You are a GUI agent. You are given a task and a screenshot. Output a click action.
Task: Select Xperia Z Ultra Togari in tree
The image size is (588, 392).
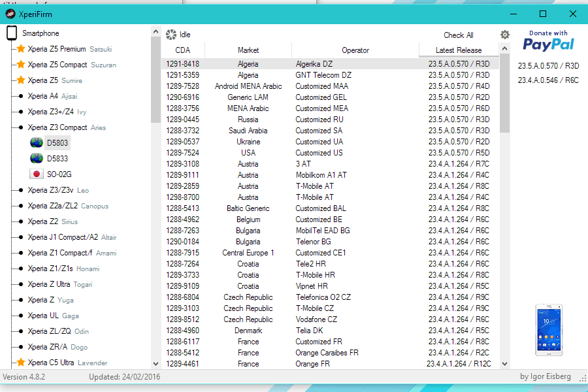[x=60, y=284]
